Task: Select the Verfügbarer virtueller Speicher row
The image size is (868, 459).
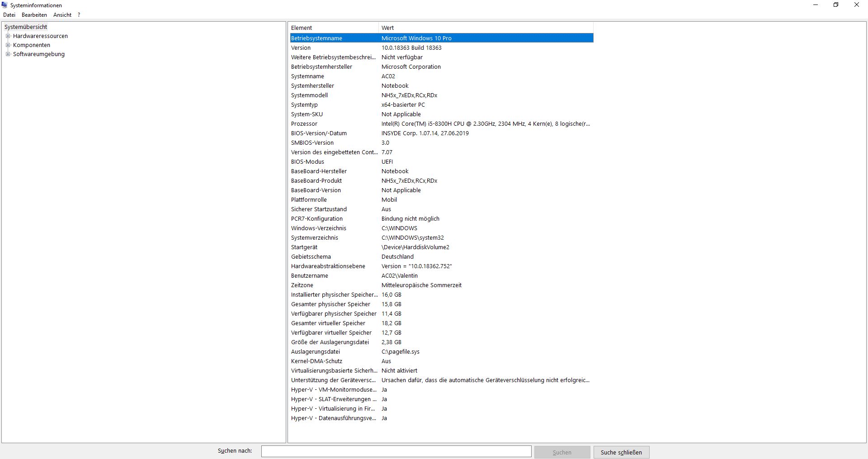Action: point(442,333)
